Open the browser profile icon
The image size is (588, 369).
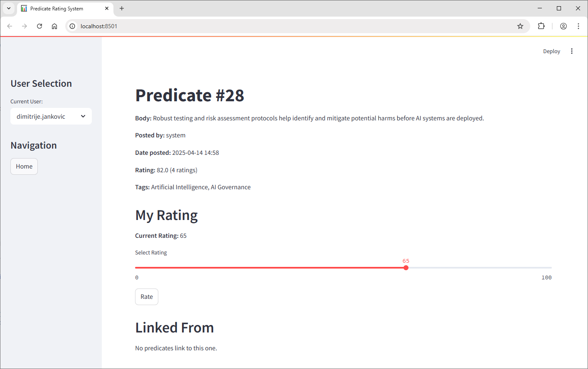pos(563,26)
